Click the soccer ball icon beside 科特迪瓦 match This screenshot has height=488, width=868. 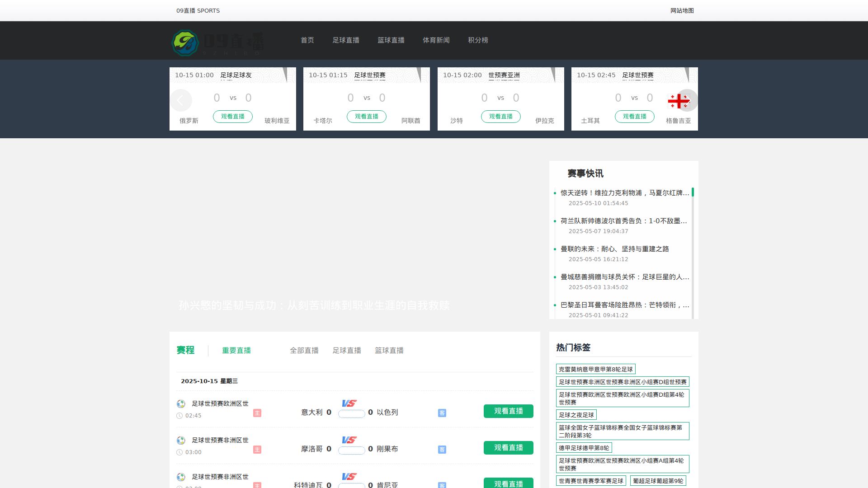tap(181, 477)
